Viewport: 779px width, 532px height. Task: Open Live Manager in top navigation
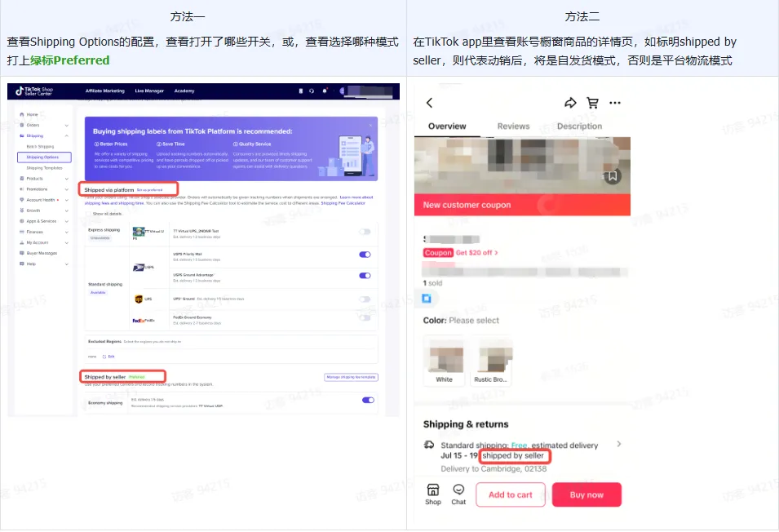pyautogui.click(x=149, y=91)
